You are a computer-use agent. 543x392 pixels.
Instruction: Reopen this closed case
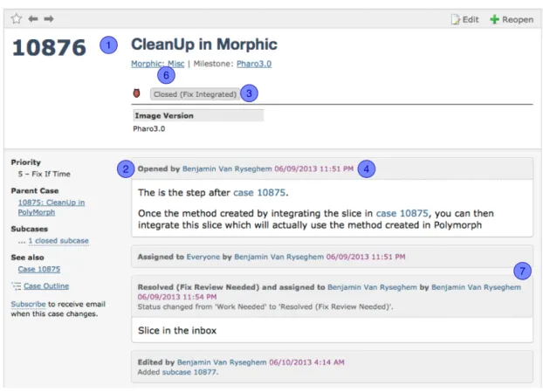pos(512,19)
